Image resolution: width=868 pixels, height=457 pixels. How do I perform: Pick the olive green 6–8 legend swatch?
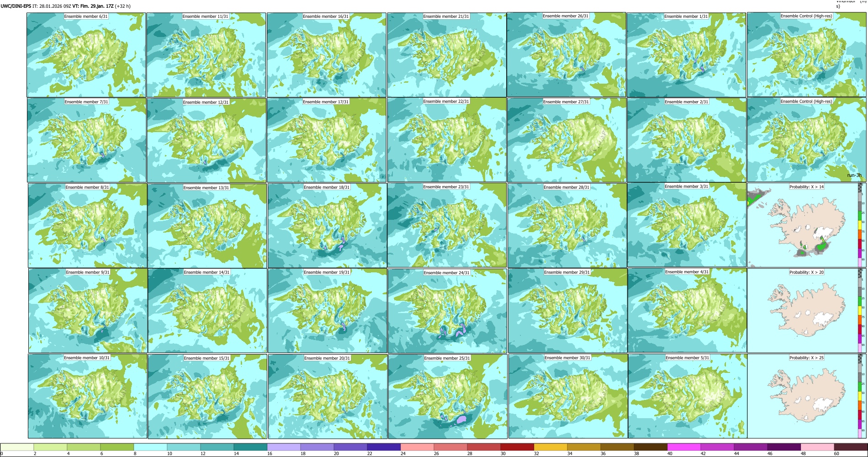[x=117, y=447]
